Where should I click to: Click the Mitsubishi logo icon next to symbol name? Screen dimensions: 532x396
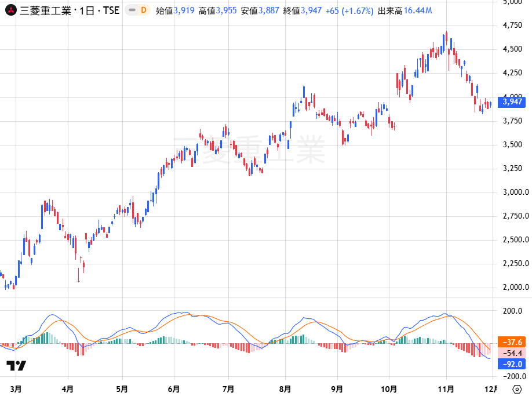[11, 10]
